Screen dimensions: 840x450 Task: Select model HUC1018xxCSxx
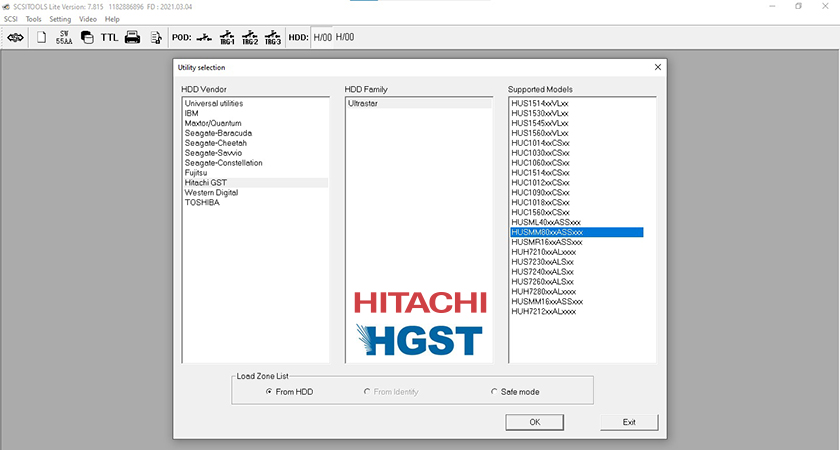(x=577, y=202)
